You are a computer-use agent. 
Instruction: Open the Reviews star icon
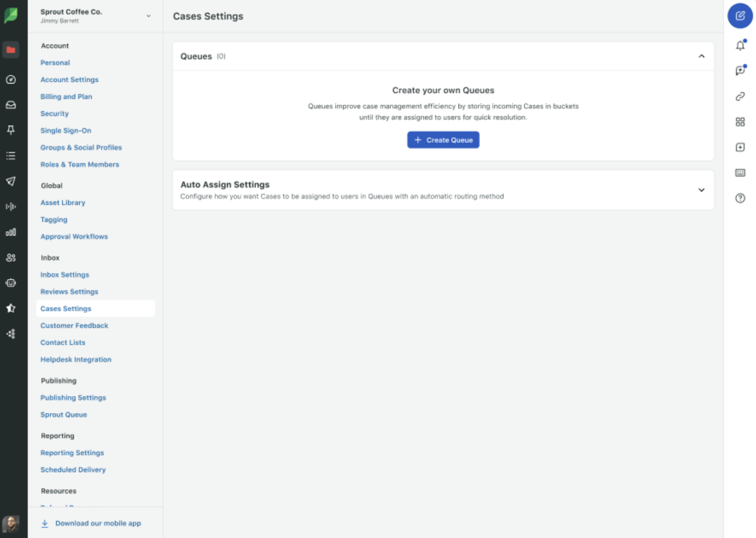click(x=11, y=308)
